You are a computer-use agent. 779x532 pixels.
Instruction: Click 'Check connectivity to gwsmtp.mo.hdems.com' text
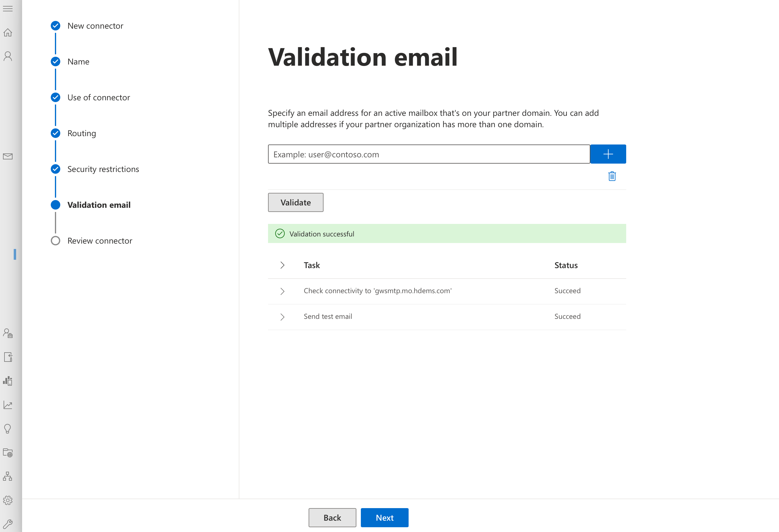click(378, 291)
